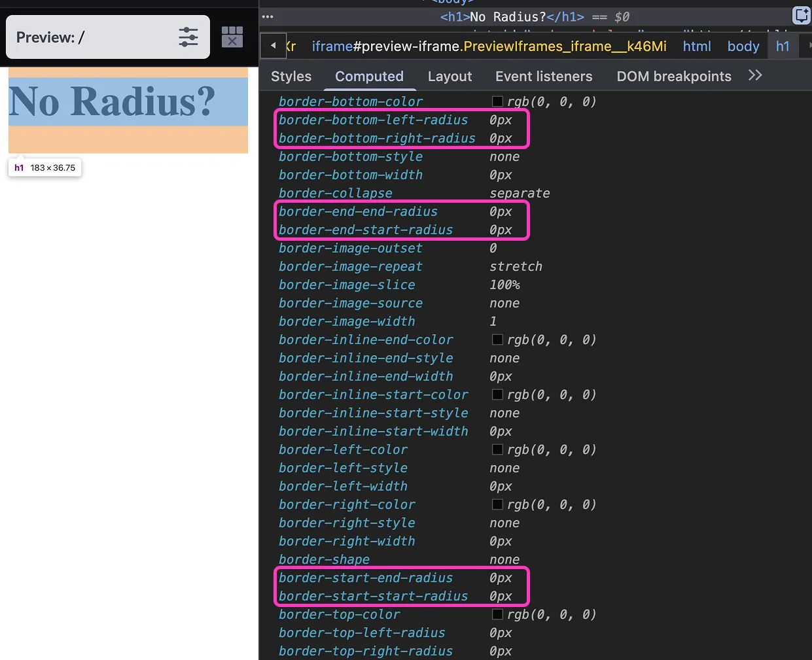Click border-right-width property
This screenshot has height=660, width=812.
tap(347, 541)
